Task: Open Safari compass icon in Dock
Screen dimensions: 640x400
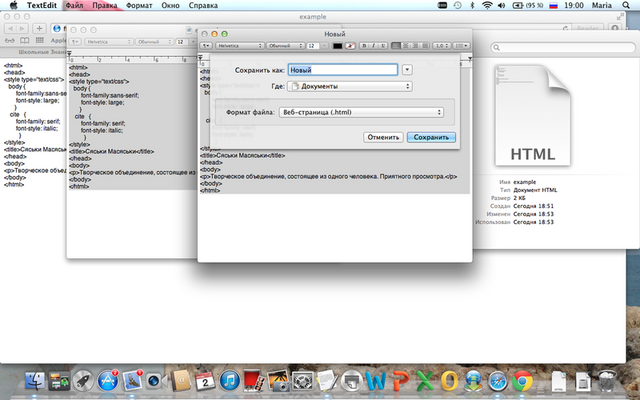Action: [x=498, y=382]
